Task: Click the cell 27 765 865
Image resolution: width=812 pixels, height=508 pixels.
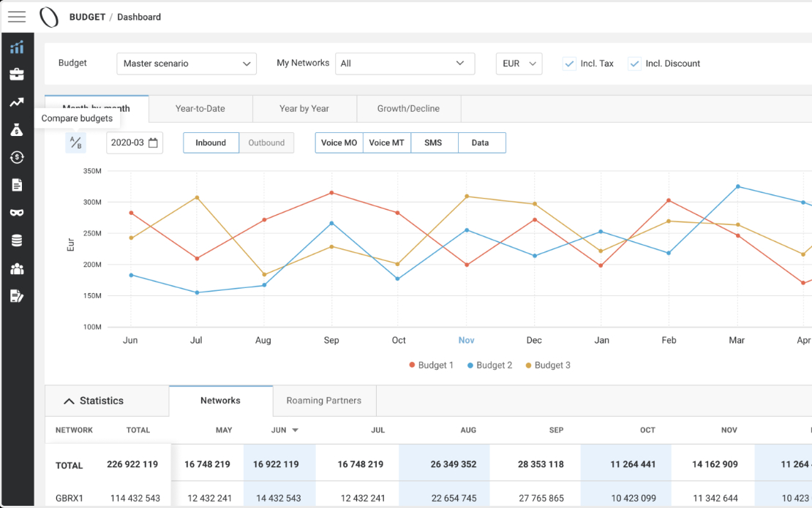Action: 541,498
